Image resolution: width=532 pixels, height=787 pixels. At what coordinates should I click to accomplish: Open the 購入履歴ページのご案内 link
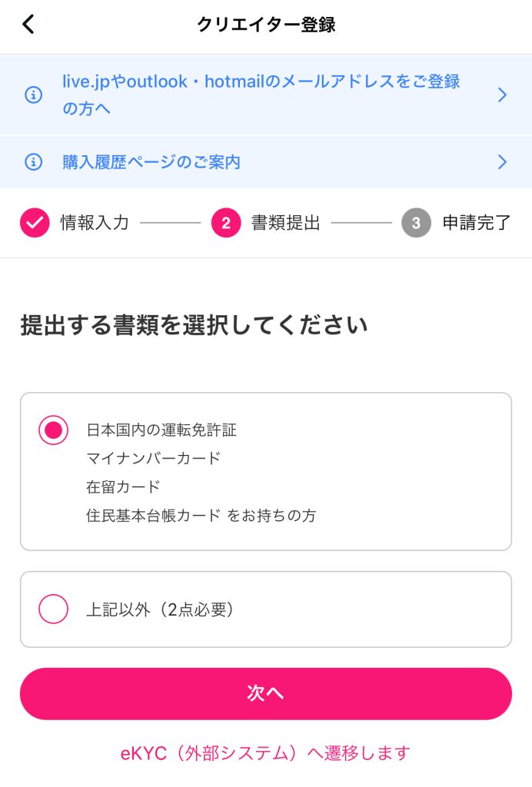tap(151, 162)
